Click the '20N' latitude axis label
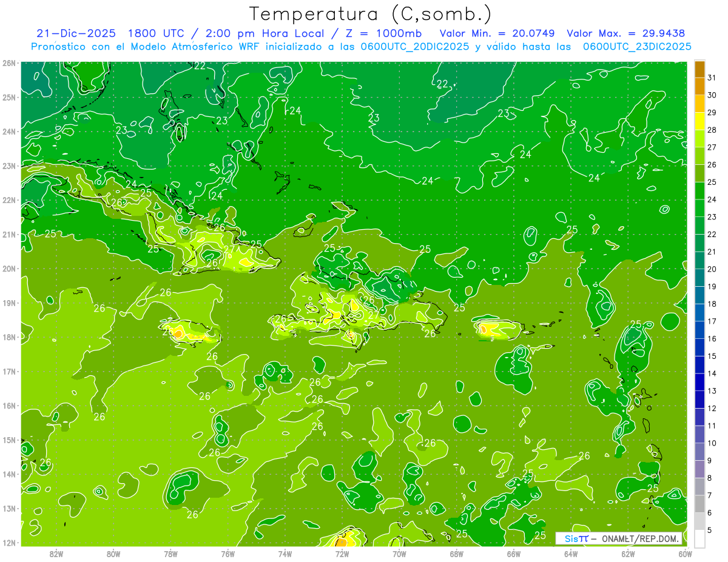Viewport: 728px width, 562px height. [9, 269]
